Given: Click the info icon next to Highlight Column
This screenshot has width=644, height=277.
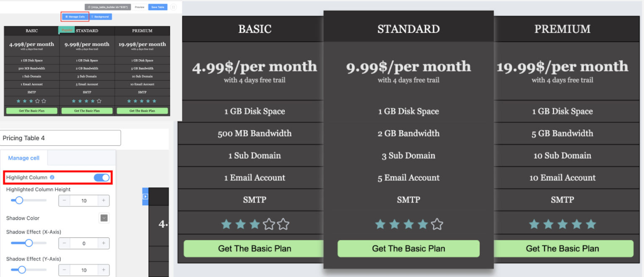Looking at the screenshot, I should tap(52, 177).
